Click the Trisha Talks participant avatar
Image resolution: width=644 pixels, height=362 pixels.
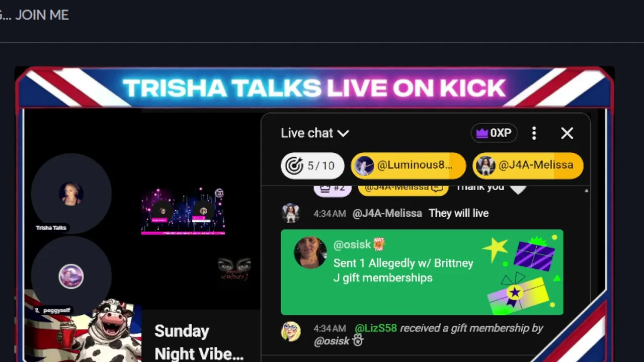pyautogui.click(x=71, y=194)
